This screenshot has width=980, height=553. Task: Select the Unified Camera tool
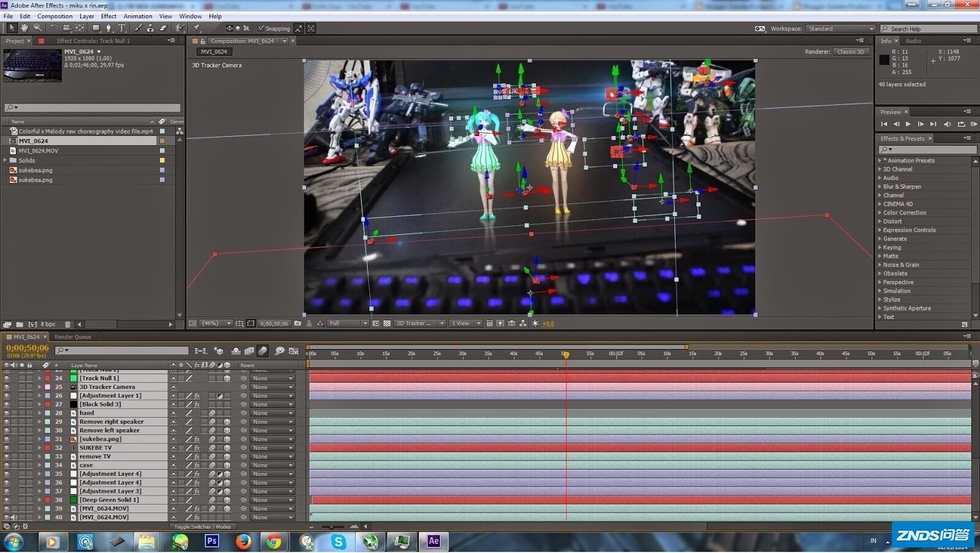tap(67, 28)
